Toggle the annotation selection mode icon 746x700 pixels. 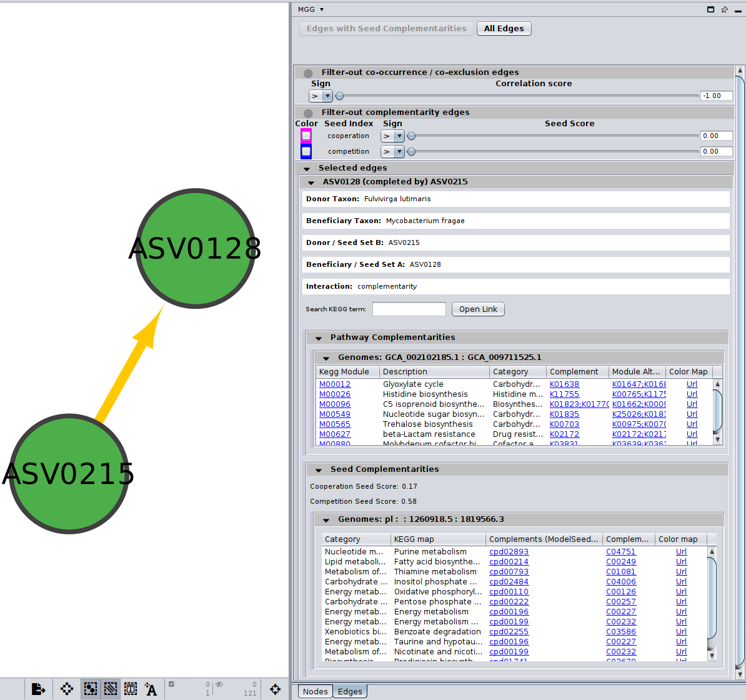(x=131, y=689)
